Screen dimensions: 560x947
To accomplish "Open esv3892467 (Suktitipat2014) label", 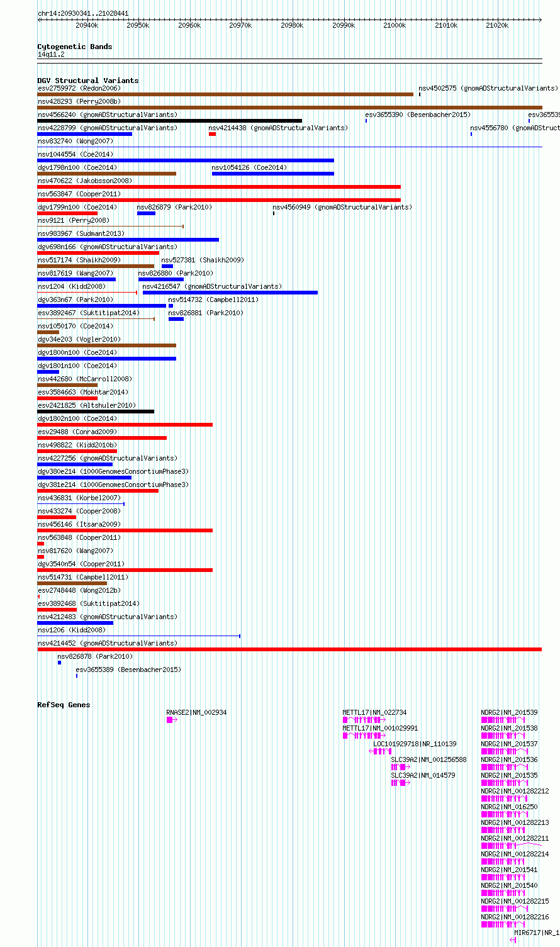I will [x=88, y=313].
